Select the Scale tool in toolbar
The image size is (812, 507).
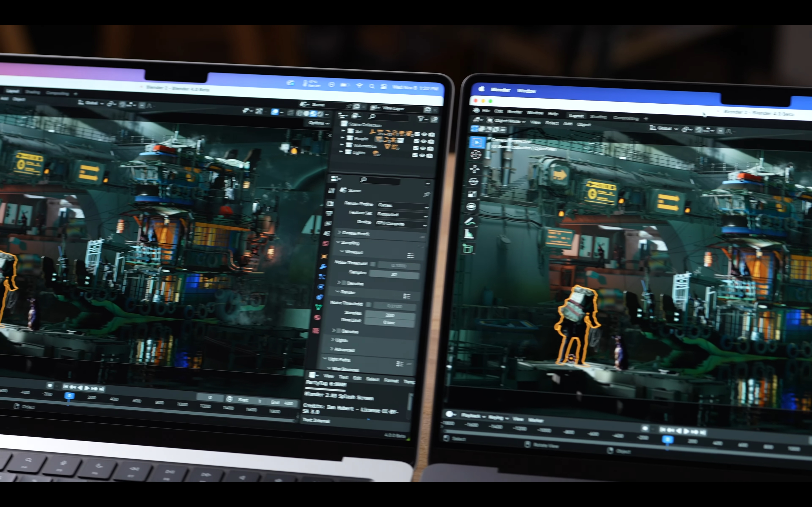[472, 194]
